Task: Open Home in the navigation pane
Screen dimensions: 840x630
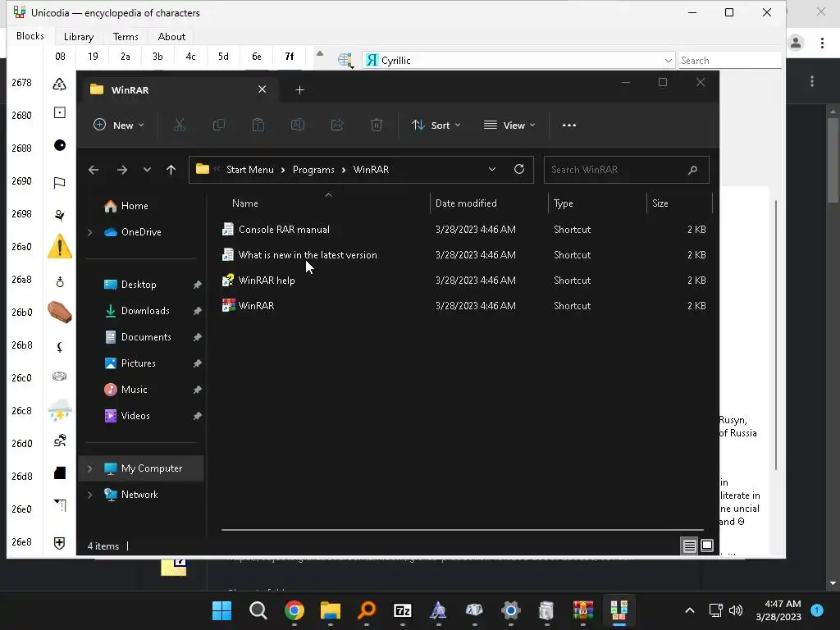Action: pos(135,206)
